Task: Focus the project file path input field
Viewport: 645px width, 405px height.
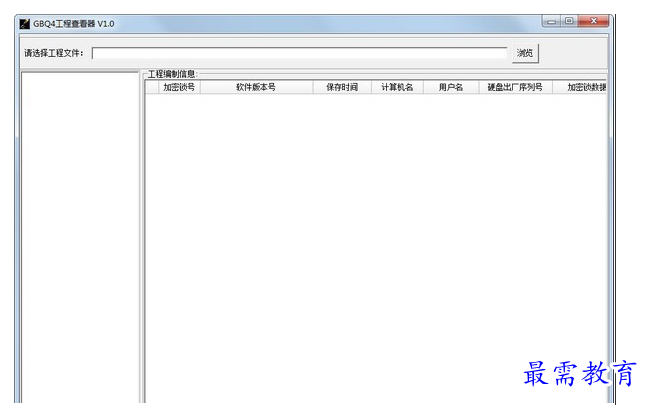Action: 299,53
